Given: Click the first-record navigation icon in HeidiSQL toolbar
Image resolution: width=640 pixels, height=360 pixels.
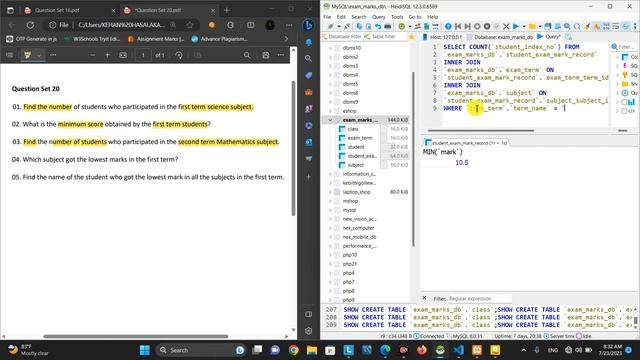Looking at the screenshot, I should coord(458,27).
